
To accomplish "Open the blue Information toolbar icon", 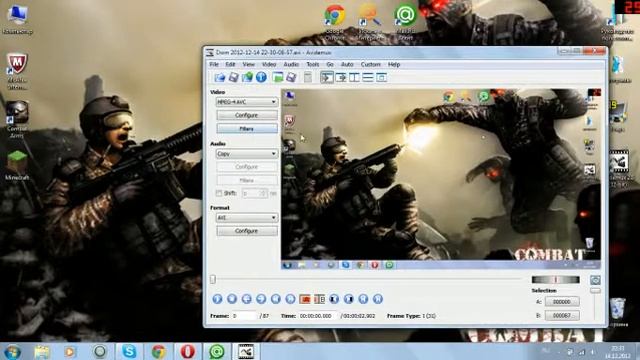I will click(x=261, y=77).
